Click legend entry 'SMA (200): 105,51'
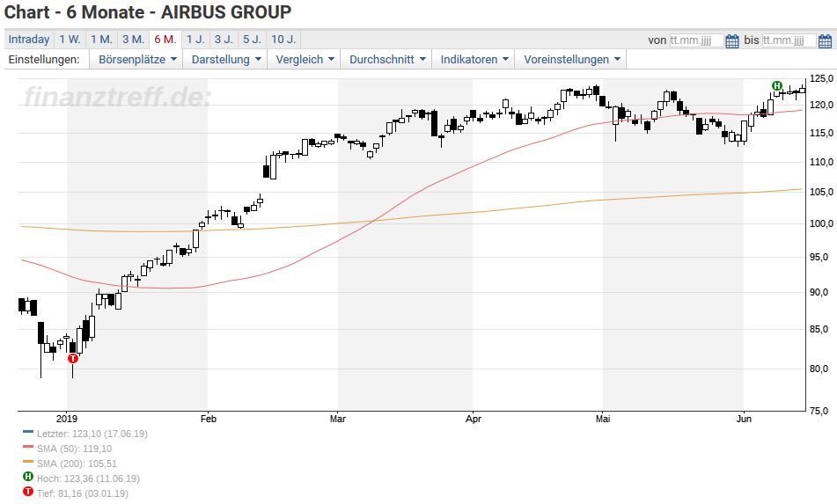Image resolution: width=837 pixels, height=504 pixels. [x=77, y=464]
